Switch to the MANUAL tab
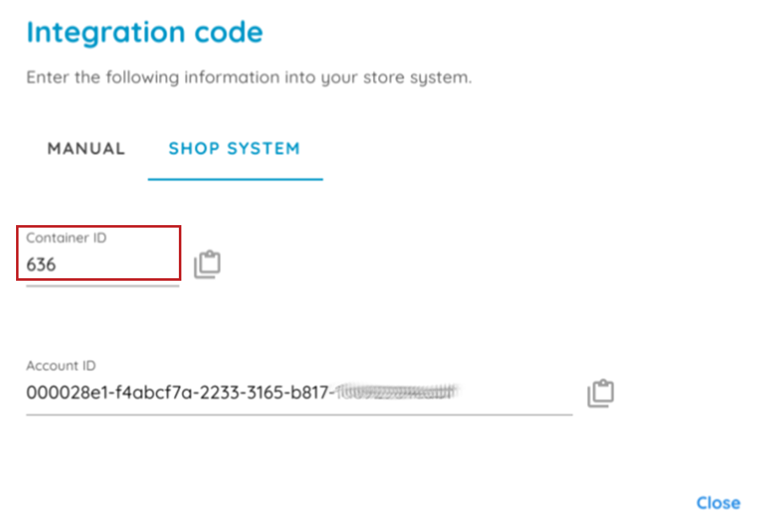 pos(86,149)
